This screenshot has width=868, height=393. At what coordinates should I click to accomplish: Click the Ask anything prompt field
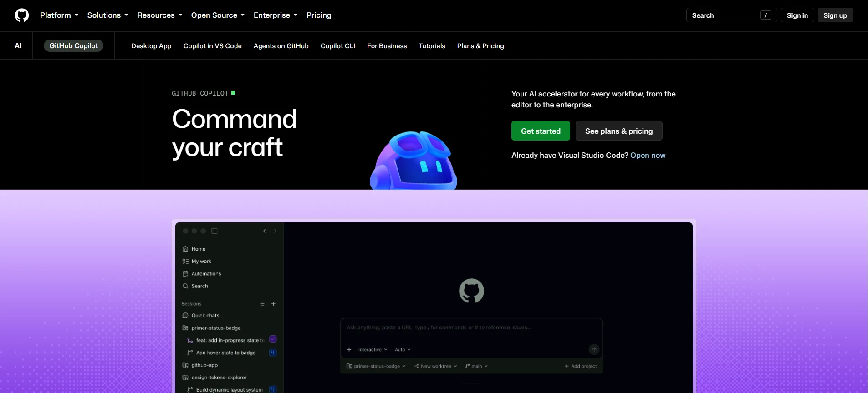(x=471, y=327)
